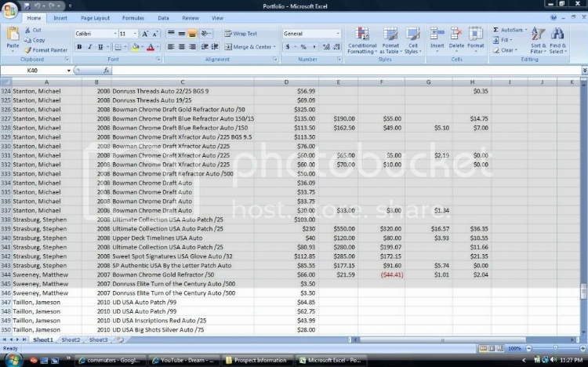Open the Sort & Filter menu
The width and height of the screenshot is (588, 367).
click(x=538, y=41)
